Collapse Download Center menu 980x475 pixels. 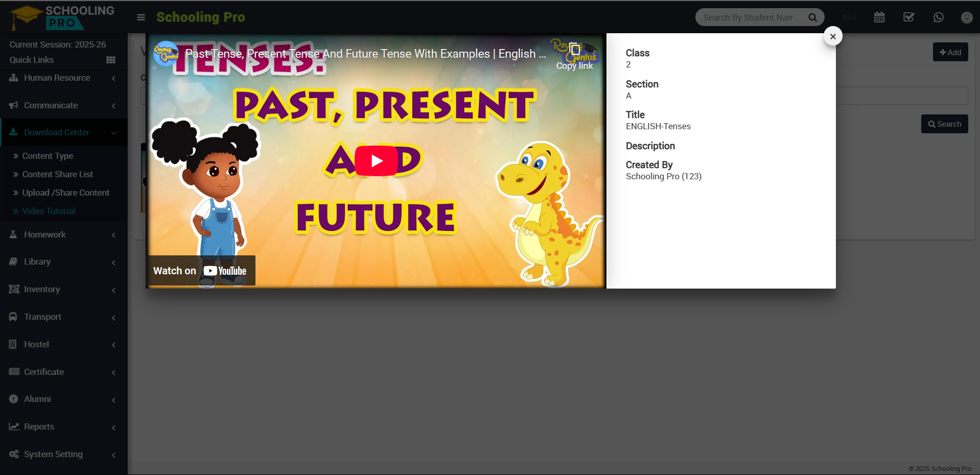click(64, 132)
